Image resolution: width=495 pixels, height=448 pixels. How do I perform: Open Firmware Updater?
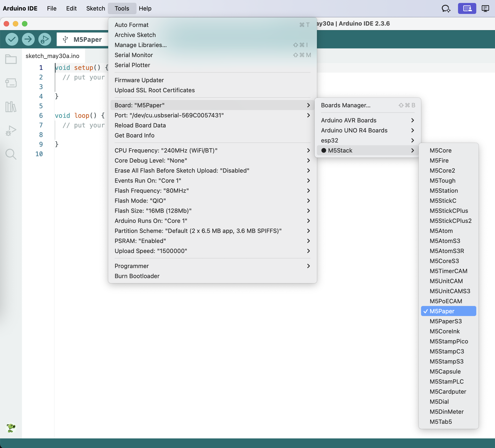coord(212,80)
